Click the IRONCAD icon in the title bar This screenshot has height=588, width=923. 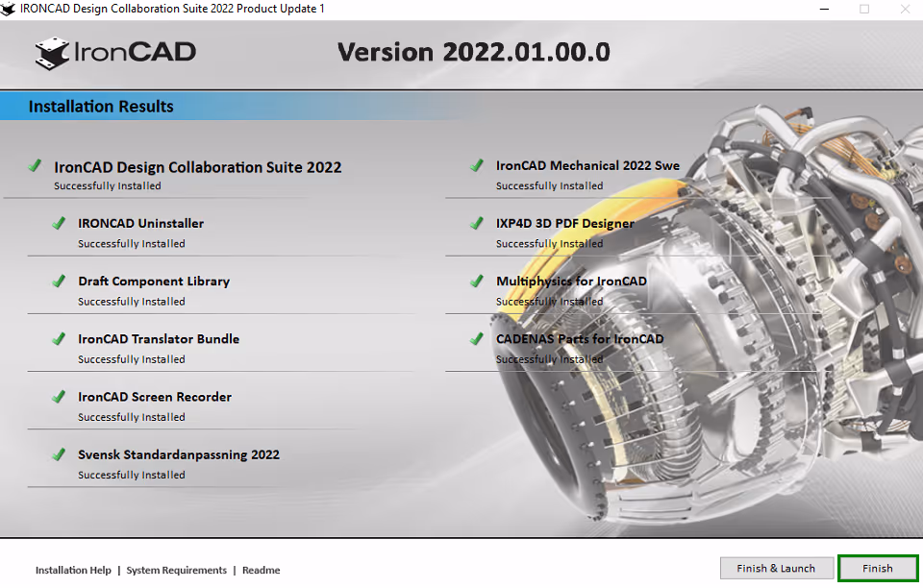tap(9, 9)
